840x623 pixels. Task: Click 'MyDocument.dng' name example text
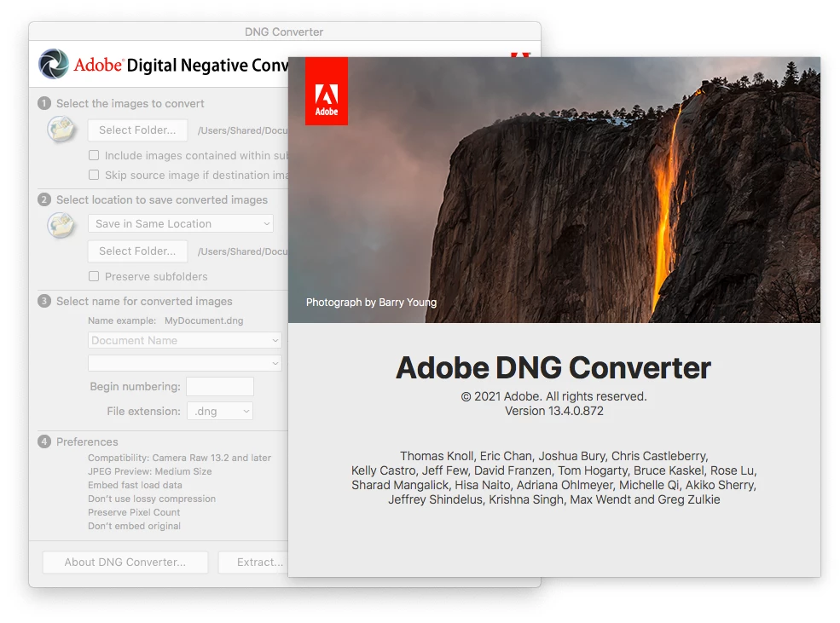coord(204,320)
